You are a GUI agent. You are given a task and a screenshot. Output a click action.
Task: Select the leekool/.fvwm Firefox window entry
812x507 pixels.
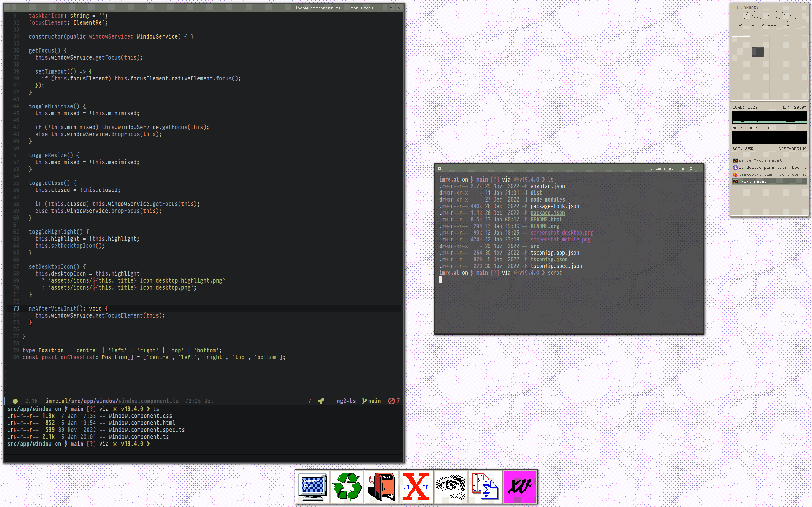pos(768,174)
